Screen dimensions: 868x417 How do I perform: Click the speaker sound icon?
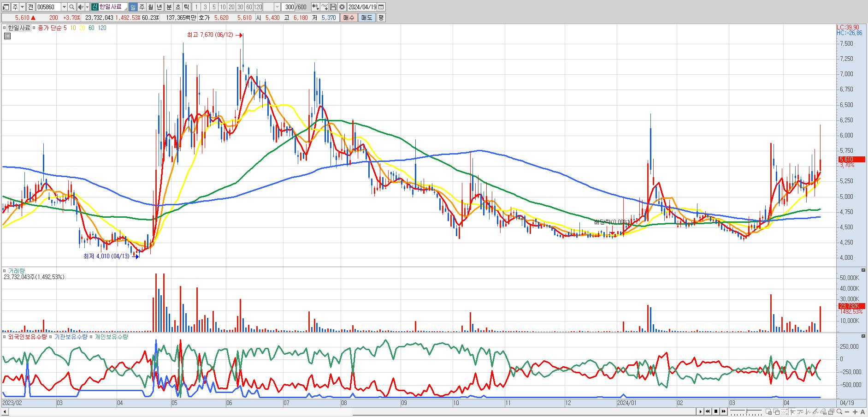pos(81,7)
